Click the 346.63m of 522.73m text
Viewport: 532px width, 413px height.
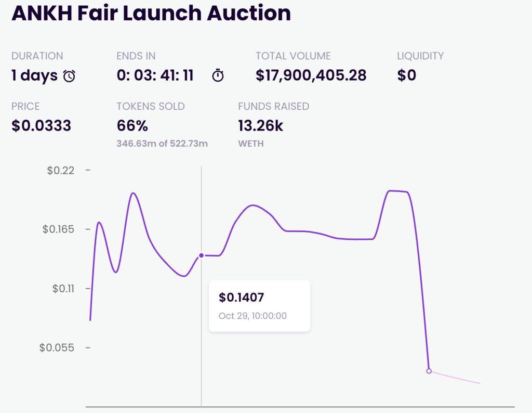[162, 144]
